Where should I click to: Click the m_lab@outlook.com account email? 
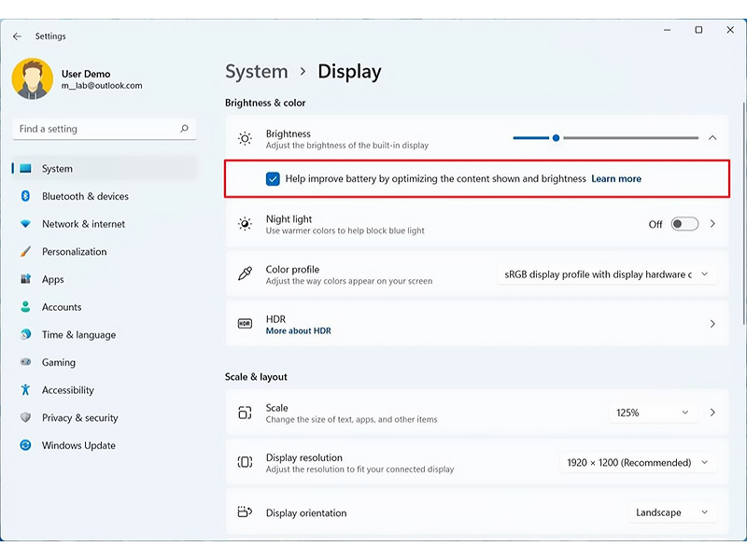pyautogui.click(x=102, y=86)
